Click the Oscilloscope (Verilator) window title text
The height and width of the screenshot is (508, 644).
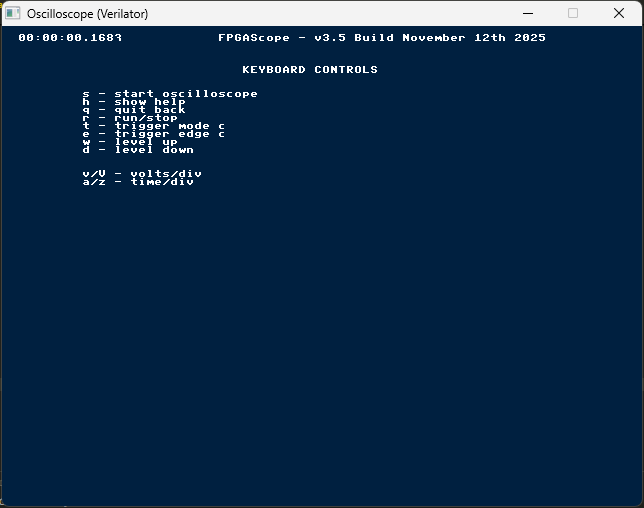(87, 14)
